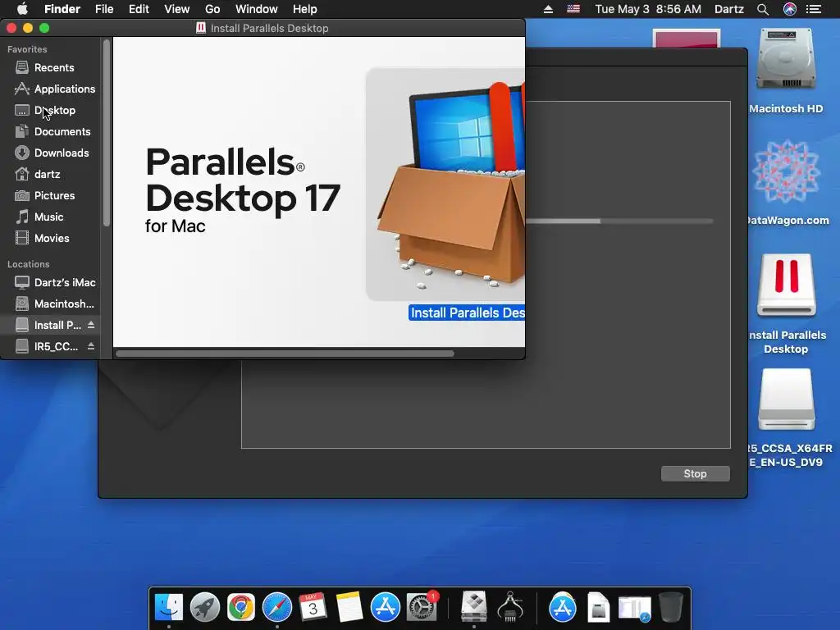Open Movies in the Finder sidebar
Screen dimensions: 840x630
[x=52, y=239]
